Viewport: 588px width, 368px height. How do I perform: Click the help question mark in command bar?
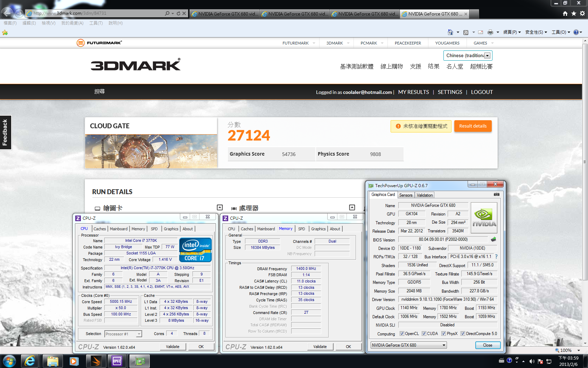tap(576, 32)
